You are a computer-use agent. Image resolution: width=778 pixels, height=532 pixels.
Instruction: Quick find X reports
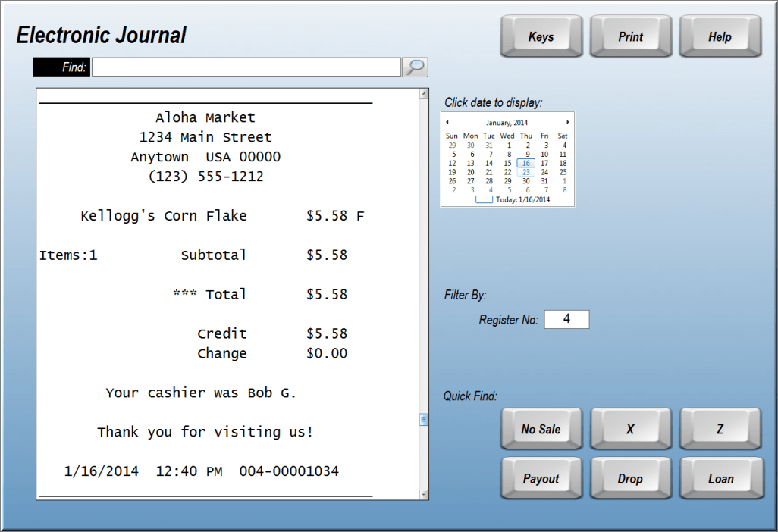pyautogui.click(x=630, y=428)
